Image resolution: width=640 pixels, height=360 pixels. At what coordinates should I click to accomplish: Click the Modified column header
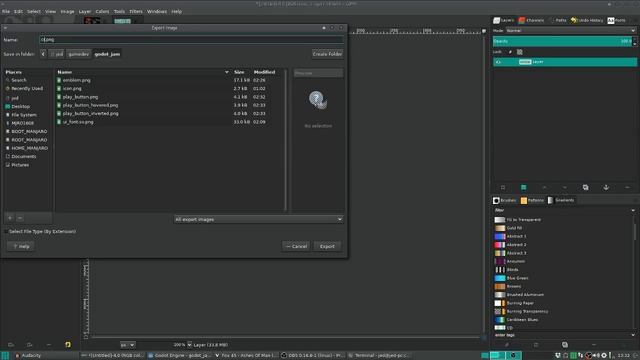pyautogui.click(x=264, y=72)
